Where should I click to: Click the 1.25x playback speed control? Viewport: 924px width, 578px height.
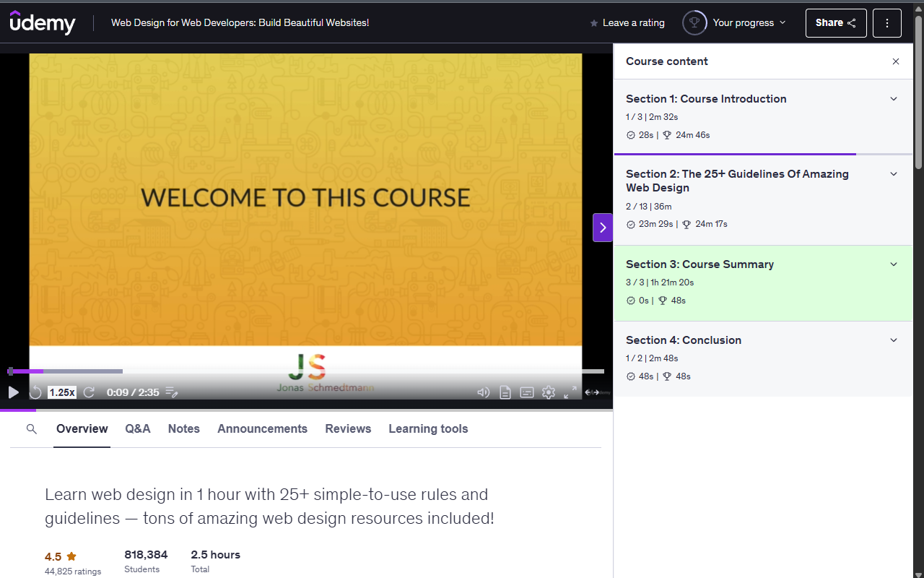pos(61,392)
